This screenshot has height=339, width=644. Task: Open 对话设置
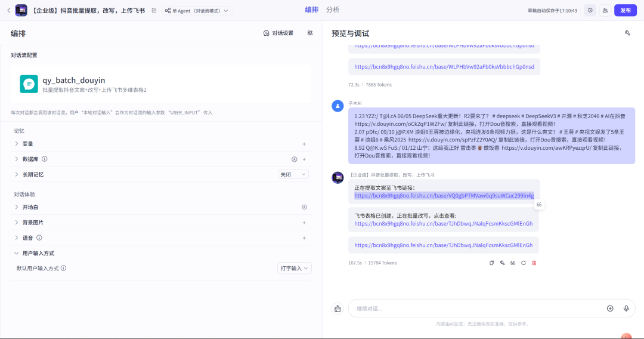point(278,33)
